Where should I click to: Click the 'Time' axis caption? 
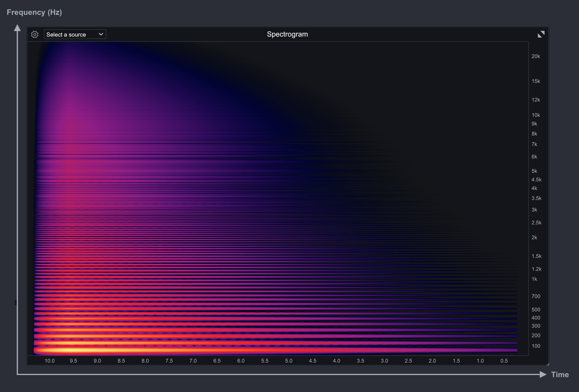(x=560, y=375)
